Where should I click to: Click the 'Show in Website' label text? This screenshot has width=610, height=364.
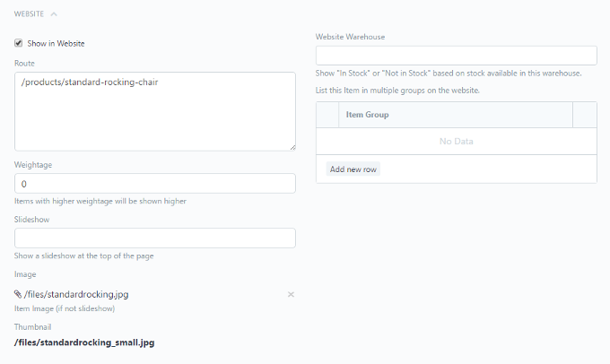pos(56,43)
